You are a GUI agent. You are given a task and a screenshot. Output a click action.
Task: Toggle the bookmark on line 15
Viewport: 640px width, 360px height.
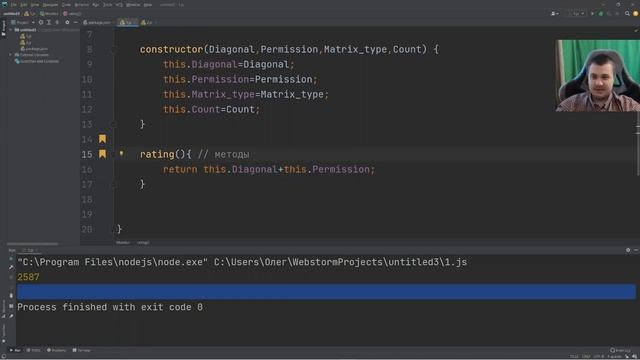102,154
